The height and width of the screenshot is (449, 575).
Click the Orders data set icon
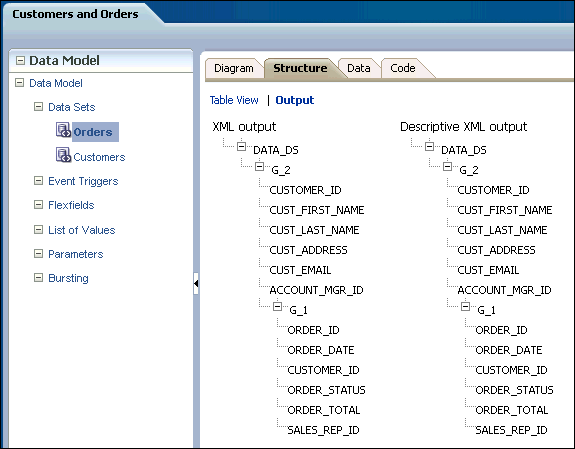pos(63,130)
